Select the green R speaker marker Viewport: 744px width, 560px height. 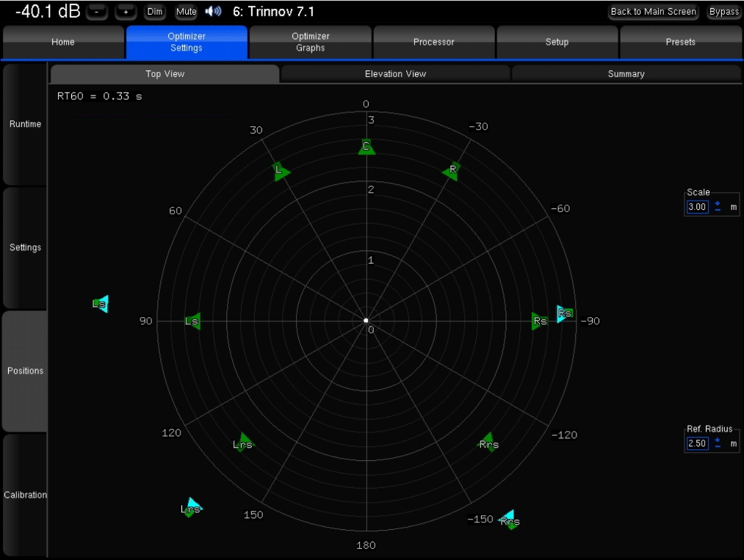(452, 170)
